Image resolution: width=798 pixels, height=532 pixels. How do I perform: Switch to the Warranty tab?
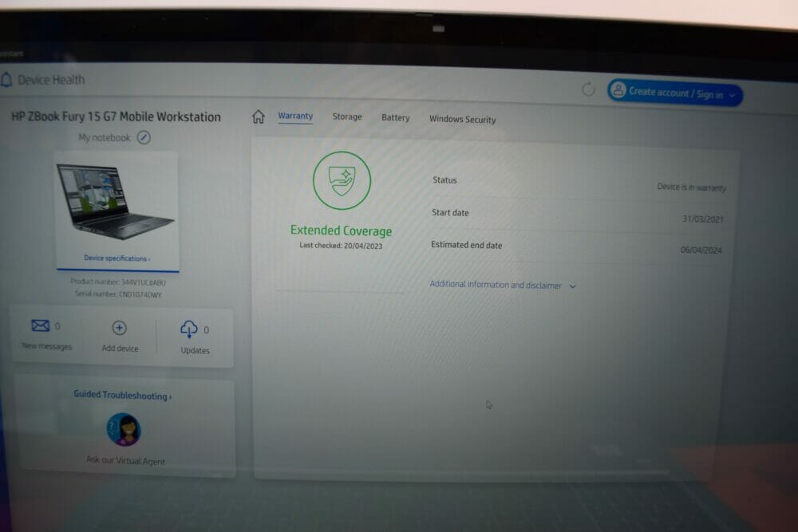point(295,116)
